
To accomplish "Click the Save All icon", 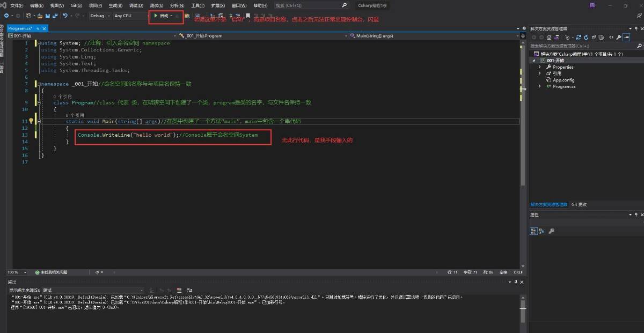I will coord(54,16).
